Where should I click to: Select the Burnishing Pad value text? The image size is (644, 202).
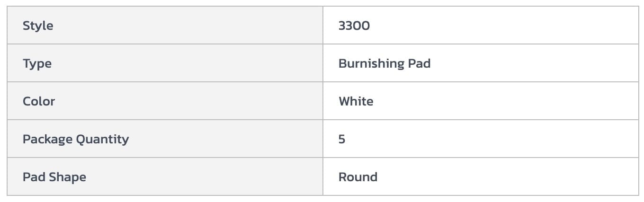coord(384,63)
